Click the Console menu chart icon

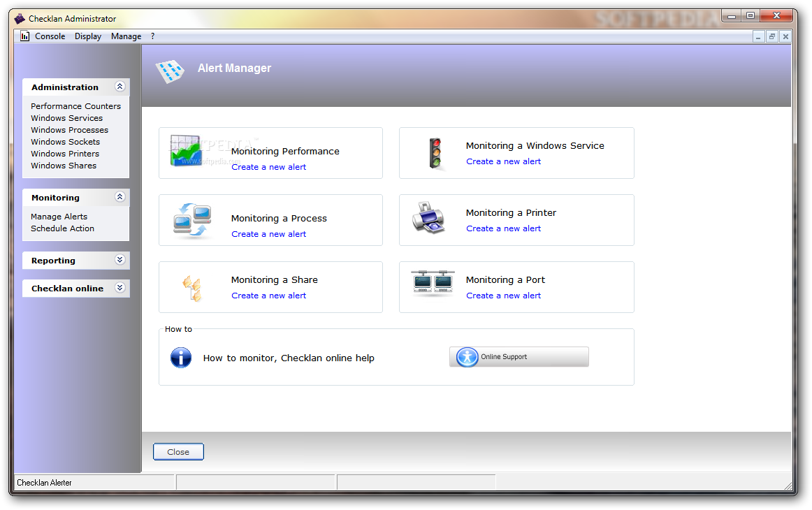coord(25,36)
